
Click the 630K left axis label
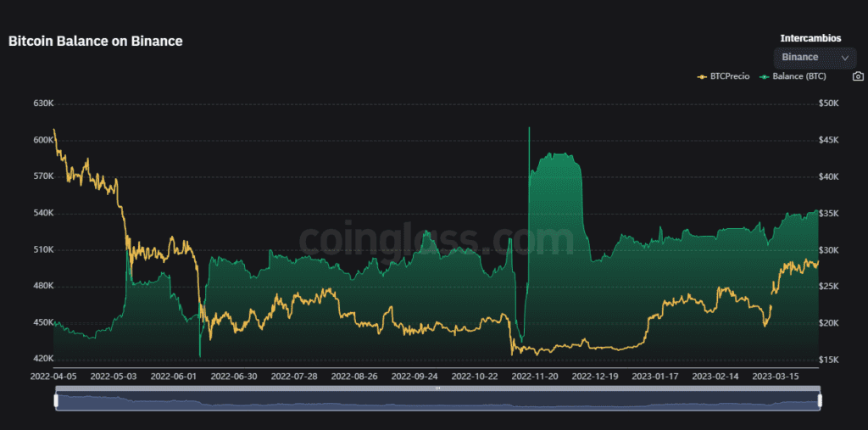(42, 103)
